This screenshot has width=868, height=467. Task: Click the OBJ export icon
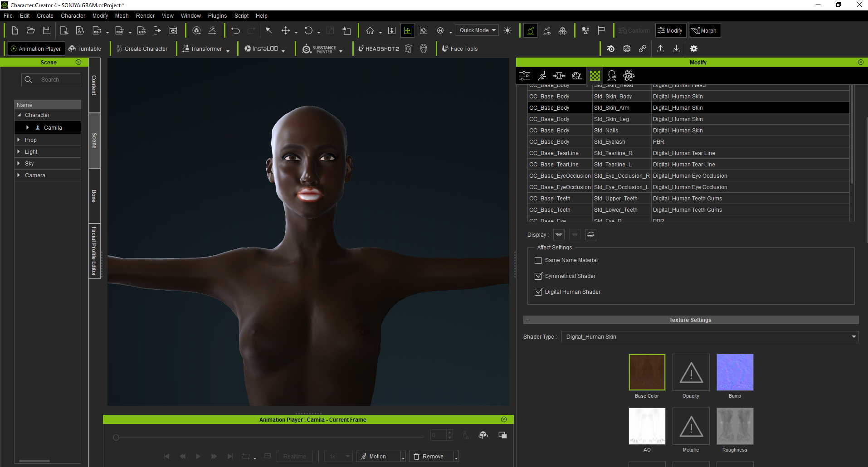pos(97,30)
